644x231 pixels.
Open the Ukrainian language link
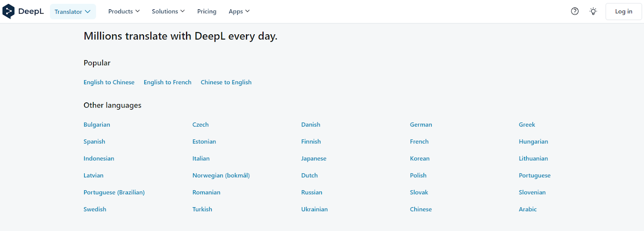click(x=314, y=209)
